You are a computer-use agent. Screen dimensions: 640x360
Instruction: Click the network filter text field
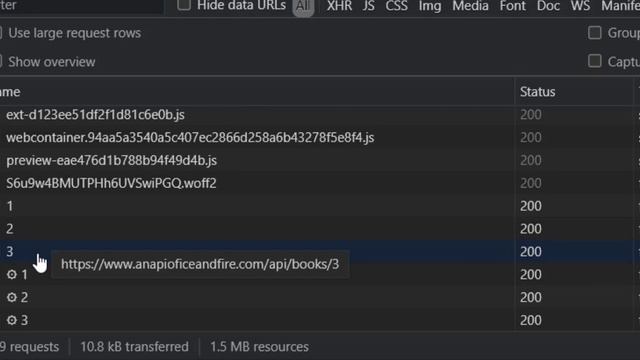[x=82, y=6]
